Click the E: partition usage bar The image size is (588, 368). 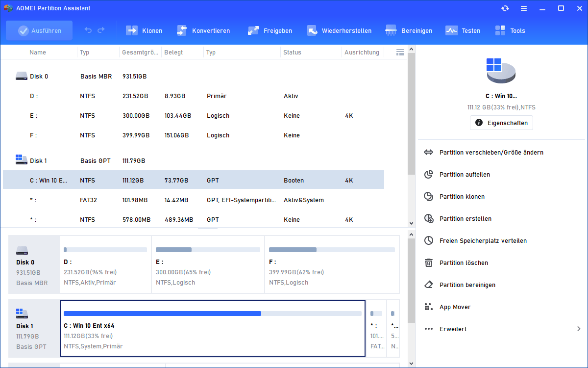(208, 249)
